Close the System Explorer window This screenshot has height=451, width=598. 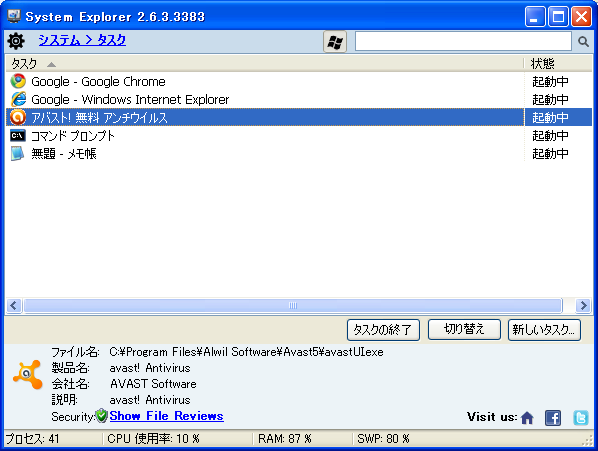[x=581, y=16]
